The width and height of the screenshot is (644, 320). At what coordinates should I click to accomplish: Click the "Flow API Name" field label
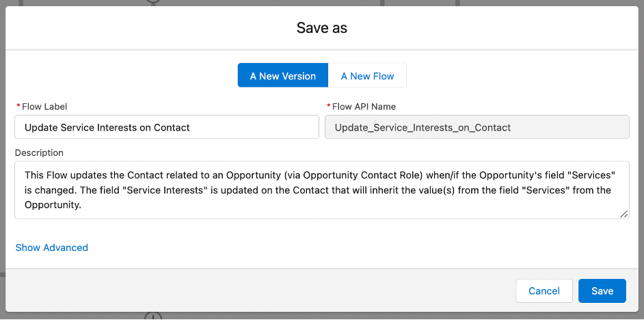pyautogui.click(x=364, y=107)
